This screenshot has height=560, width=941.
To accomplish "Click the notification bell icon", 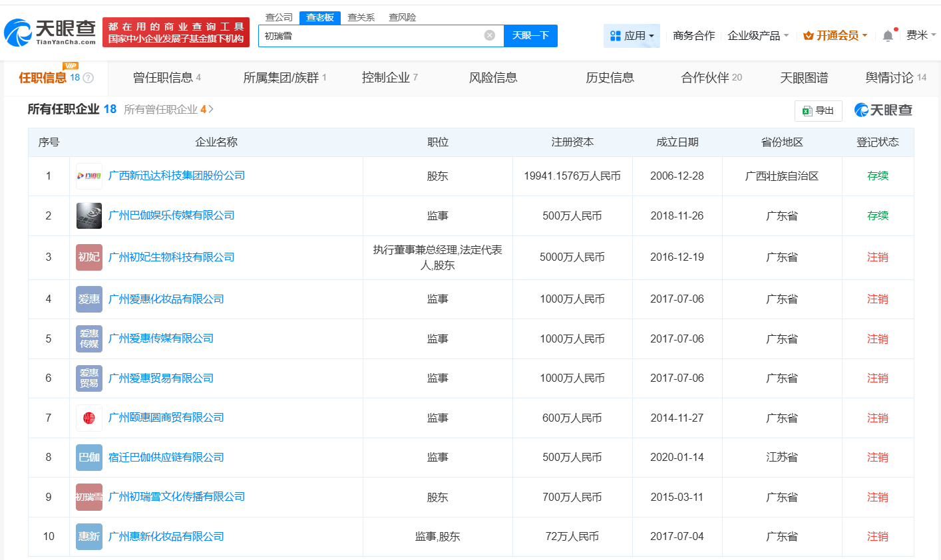I will click(x=888, y=36).
